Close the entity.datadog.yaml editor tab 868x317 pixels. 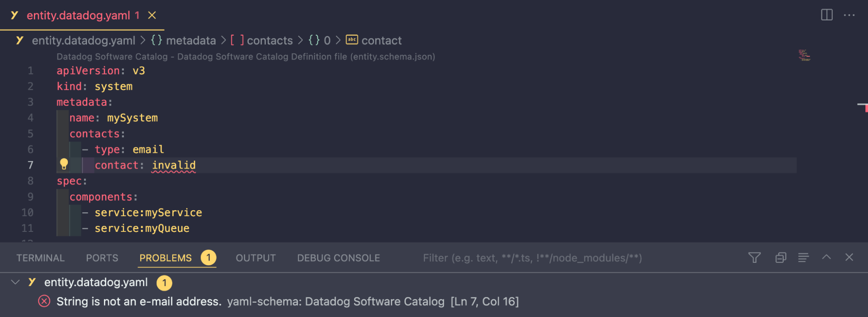(152, 15)
